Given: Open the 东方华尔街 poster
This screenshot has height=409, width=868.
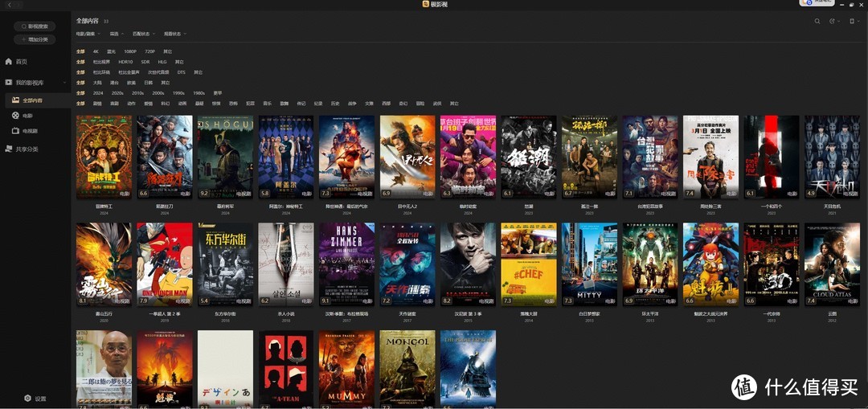Looking at the screenshot, I should coord(225,264).
